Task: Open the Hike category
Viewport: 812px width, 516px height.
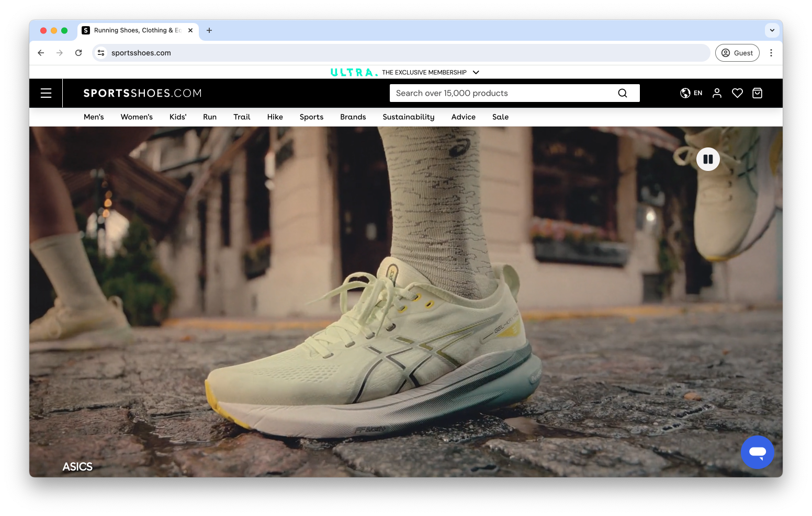Action: [x=275, y=117]
